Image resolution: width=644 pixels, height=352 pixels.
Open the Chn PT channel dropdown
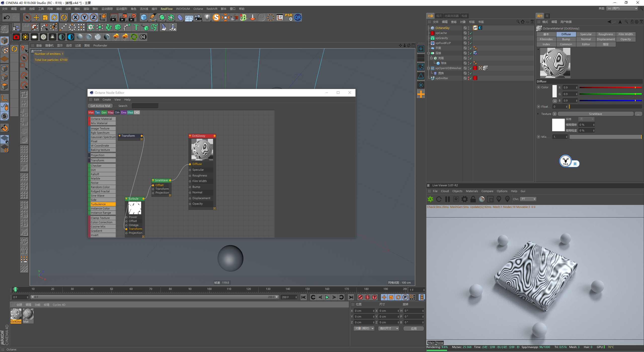[x=528, y=199]
